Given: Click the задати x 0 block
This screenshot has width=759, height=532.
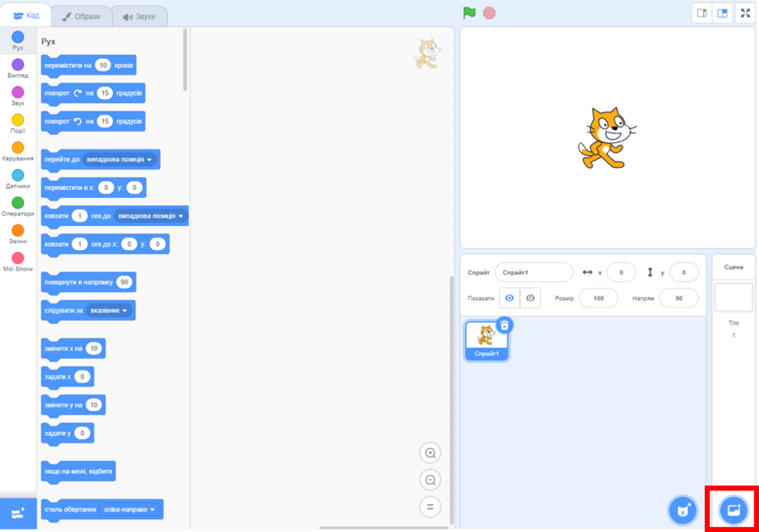Looking at the screenshot, I should click(x=68, y=377).
